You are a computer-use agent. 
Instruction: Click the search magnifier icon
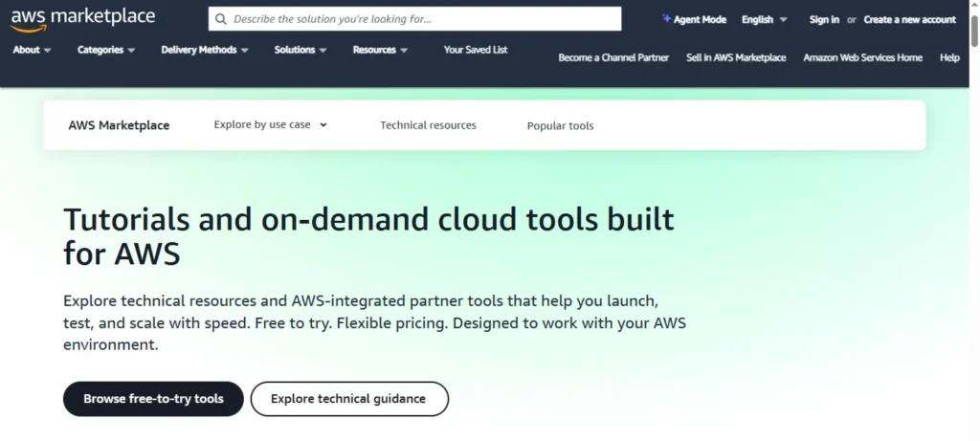pos(221,19)
